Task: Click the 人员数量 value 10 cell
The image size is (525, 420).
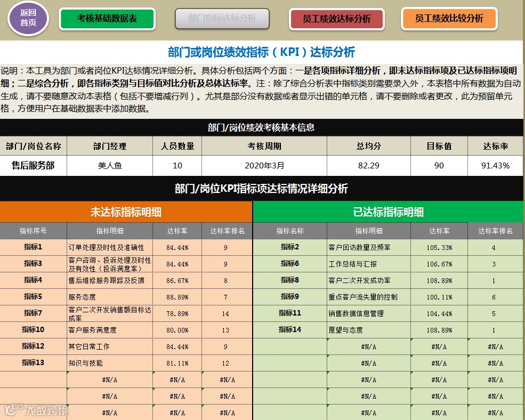Action: 177,165
